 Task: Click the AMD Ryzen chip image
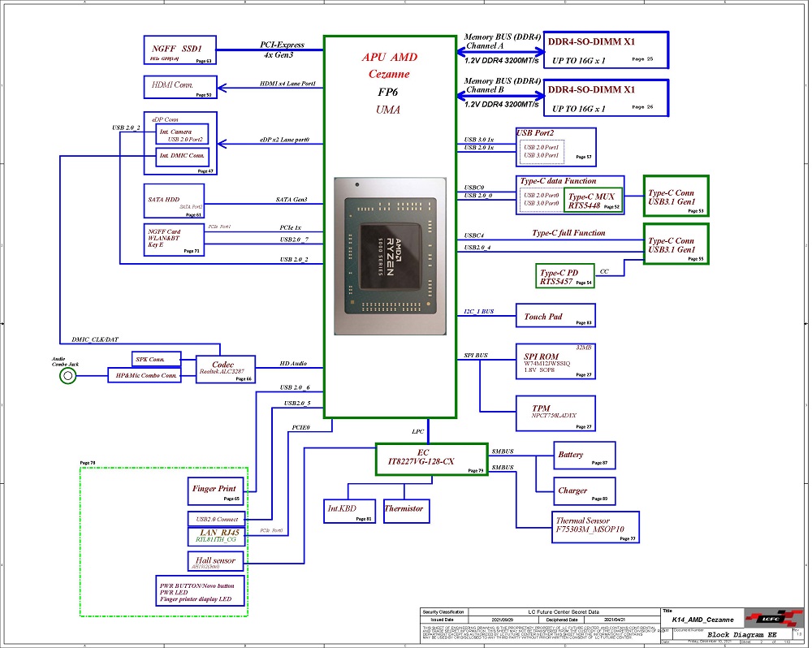click(x=390, y=256)
